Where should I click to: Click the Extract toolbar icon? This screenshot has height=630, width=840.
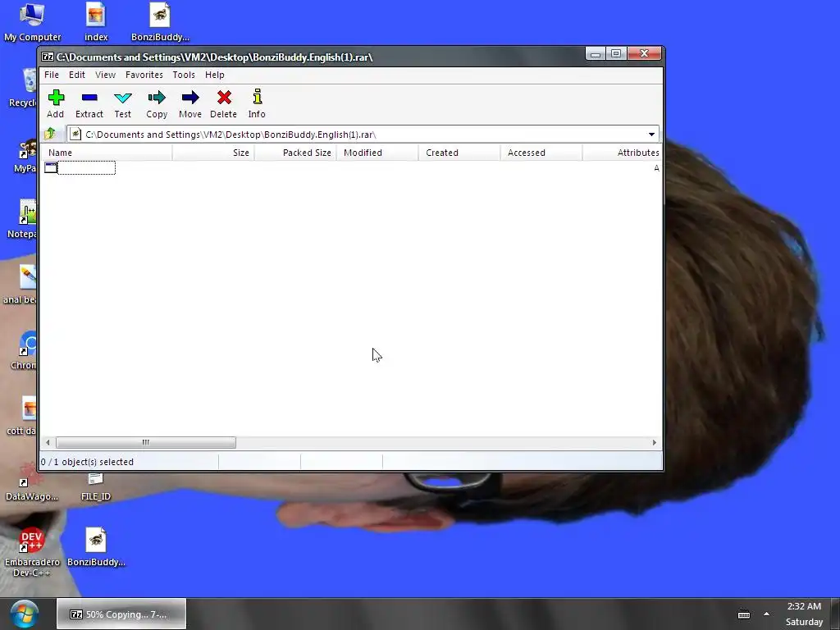click(x=89, y=103)
